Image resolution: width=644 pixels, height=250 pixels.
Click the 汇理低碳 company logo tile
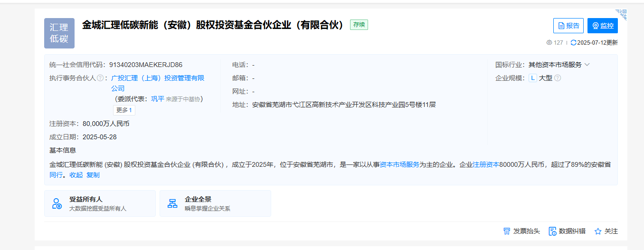point(59,33)
